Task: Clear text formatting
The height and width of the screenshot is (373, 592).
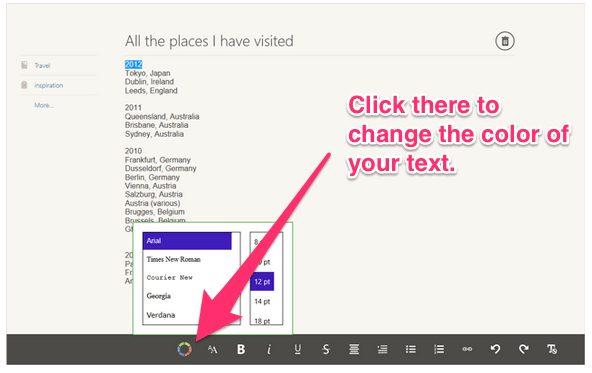Action: click(552, 349)
